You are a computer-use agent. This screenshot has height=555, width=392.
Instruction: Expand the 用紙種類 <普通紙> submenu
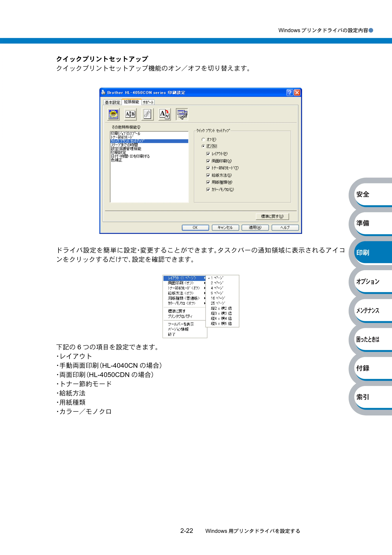pos(185,298)
